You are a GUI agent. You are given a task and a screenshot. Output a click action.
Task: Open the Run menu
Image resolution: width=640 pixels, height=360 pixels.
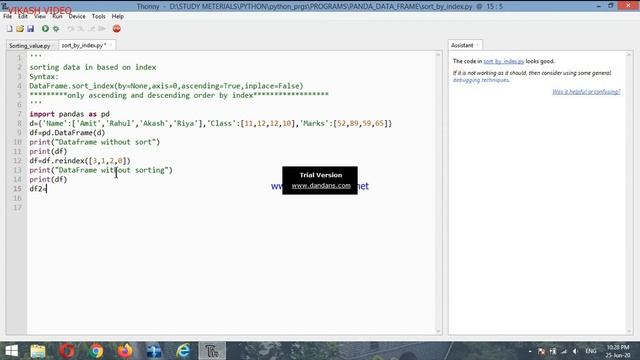click(x=57, y=16)
